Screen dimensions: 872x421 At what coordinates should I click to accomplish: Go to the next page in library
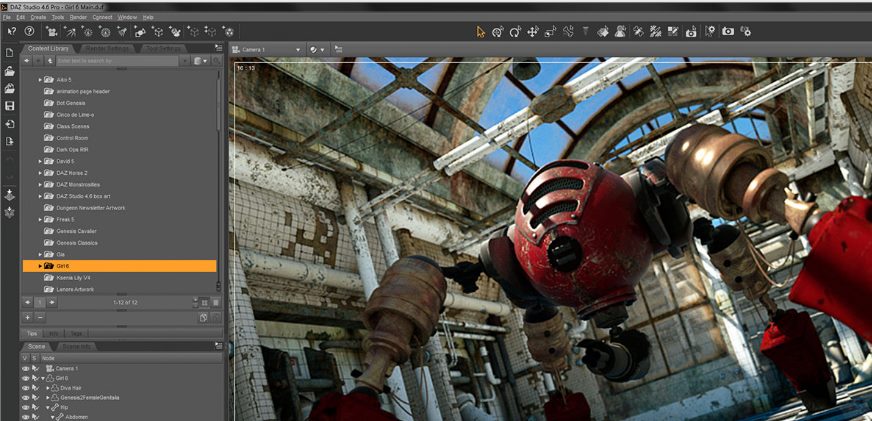pyautogui.click(x=52, y=302)
